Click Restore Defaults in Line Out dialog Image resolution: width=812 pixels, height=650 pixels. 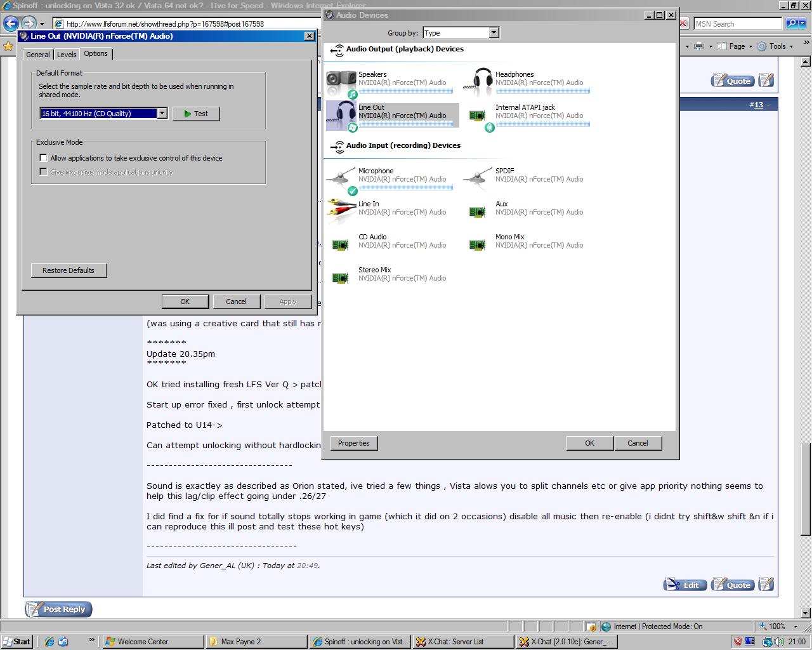point(69,270)
